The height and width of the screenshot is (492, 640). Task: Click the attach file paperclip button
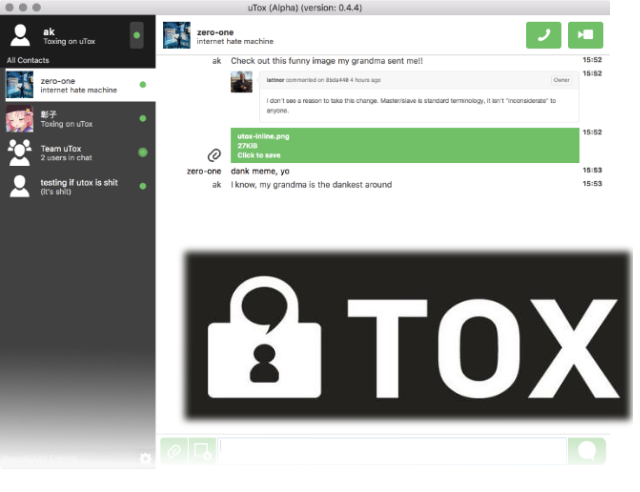174,451
